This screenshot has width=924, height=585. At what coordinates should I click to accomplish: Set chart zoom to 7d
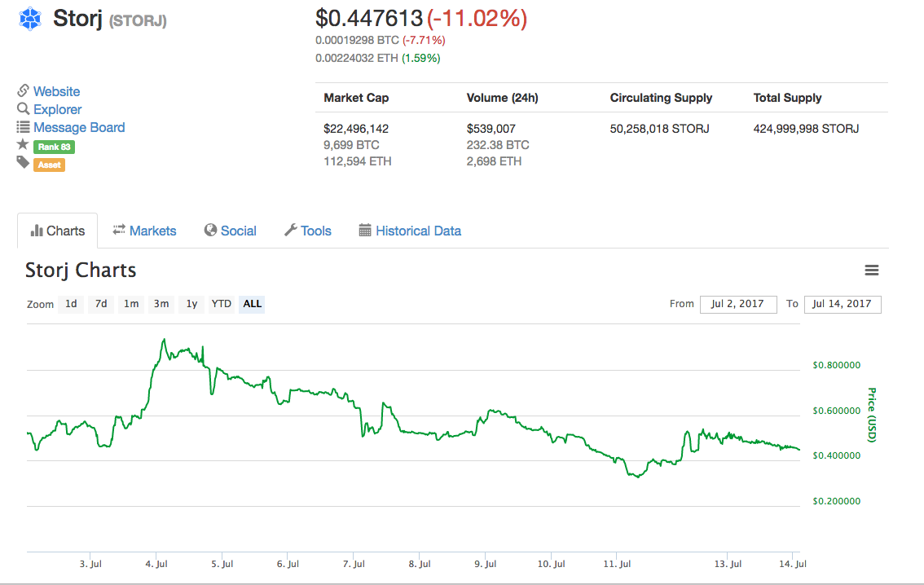pos(101,304)
